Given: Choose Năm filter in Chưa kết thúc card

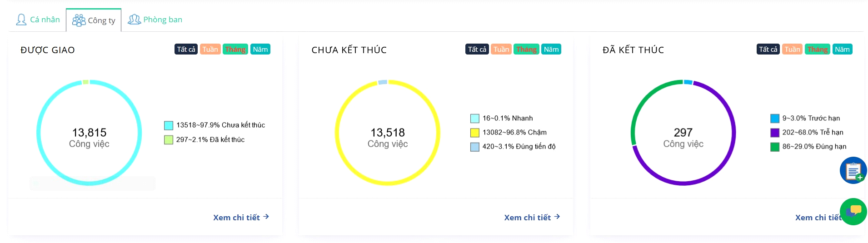Looking at the screenshot, I should coord(551,49).
